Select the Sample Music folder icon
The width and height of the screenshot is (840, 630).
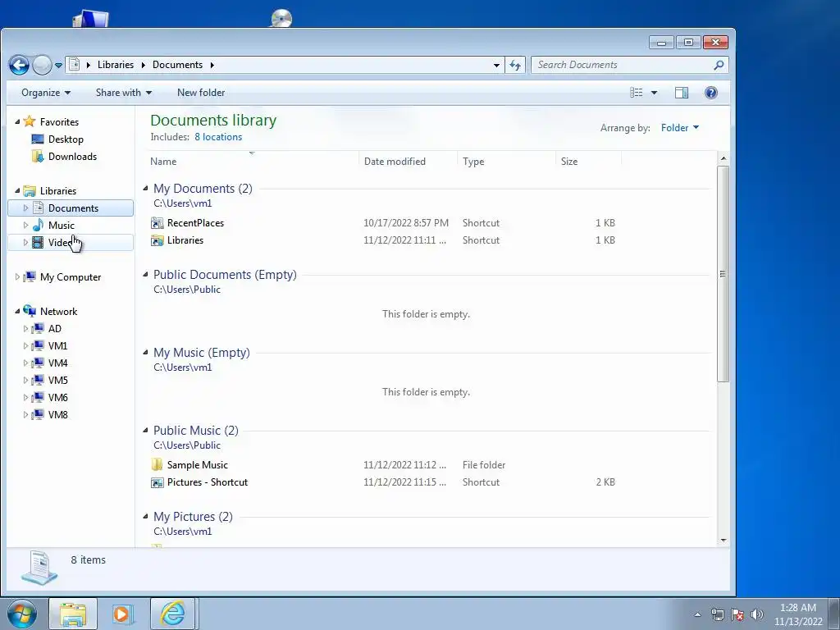point(157,465)
